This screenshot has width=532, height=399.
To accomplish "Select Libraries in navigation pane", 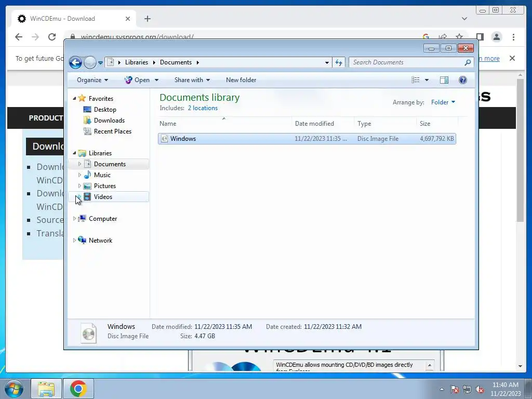I will (x=100, y=153).
